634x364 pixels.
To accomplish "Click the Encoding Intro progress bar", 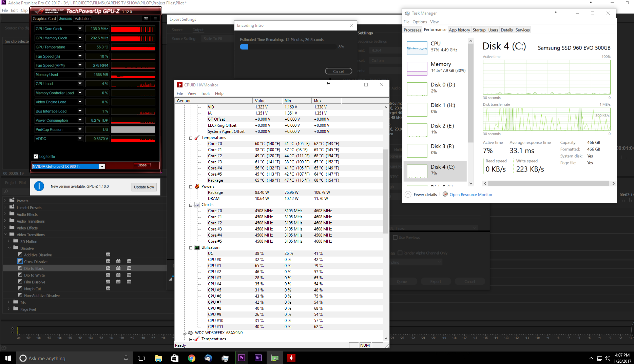I will point(288,47).
